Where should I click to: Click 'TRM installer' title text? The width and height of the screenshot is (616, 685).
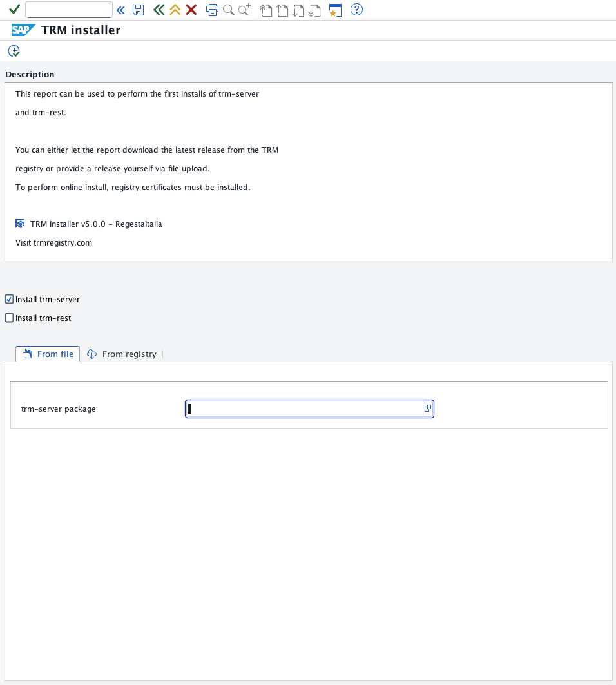click(81, 30)
